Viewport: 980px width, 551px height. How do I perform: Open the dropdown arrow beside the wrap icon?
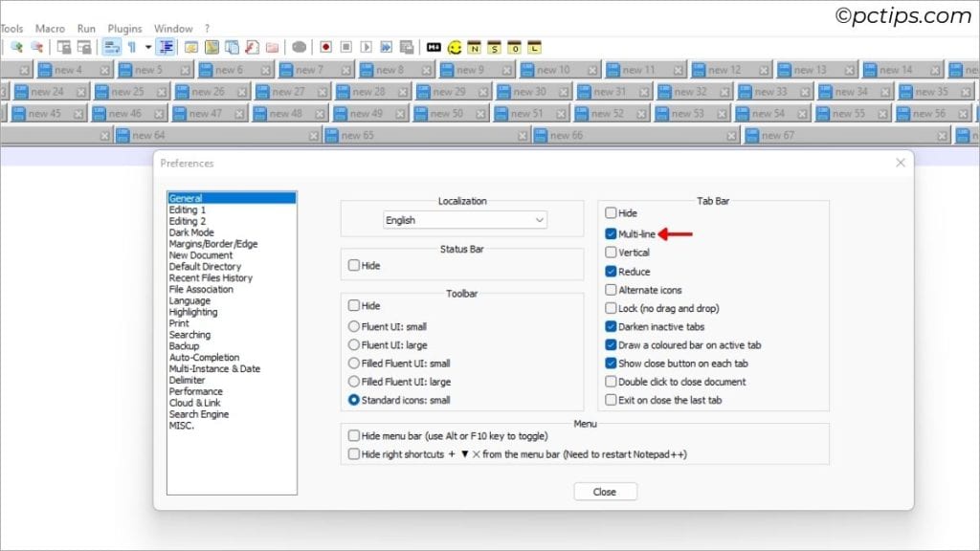click(x=148, y=47)
